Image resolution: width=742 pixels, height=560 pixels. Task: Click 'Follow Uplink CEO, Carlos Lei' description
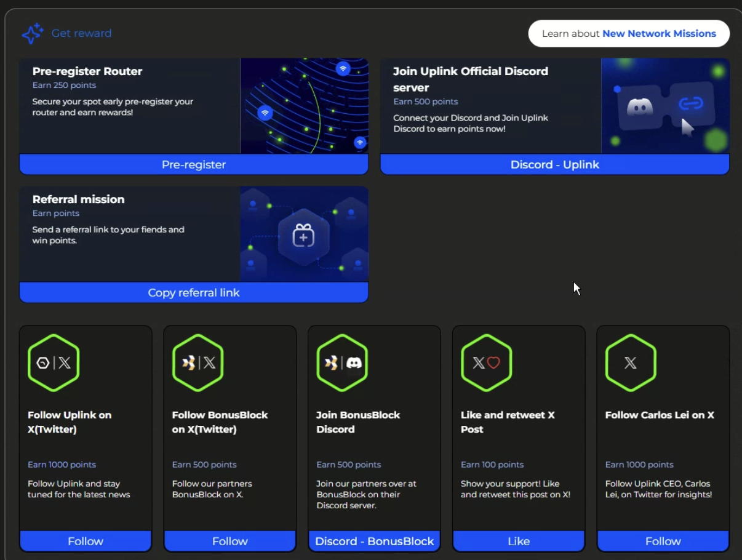point(659,489)
